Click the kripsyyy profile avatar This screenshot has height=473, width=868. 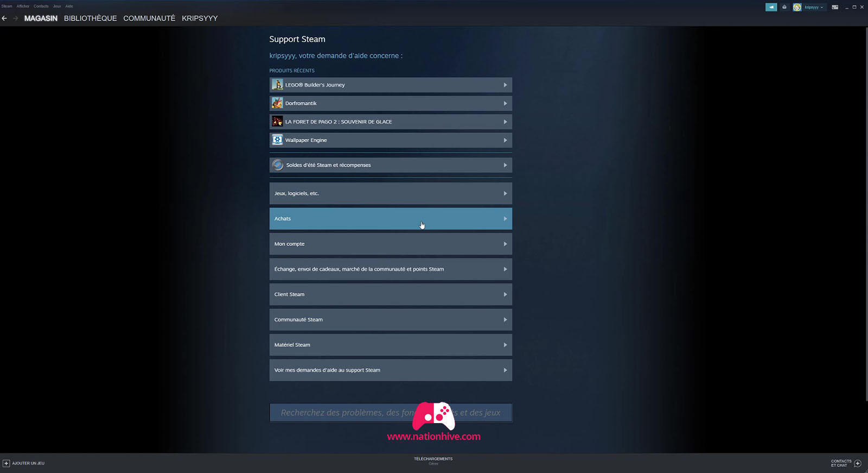pos(797,7)
